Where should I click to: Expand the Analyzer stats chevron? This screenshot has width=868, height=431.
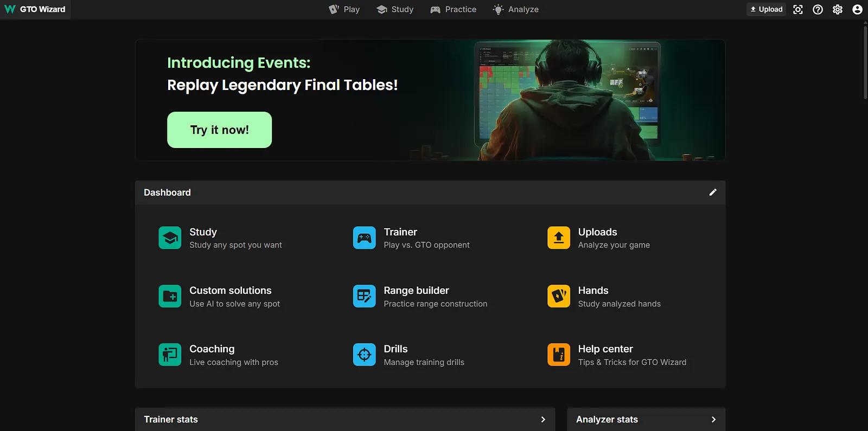coord(713,420)
